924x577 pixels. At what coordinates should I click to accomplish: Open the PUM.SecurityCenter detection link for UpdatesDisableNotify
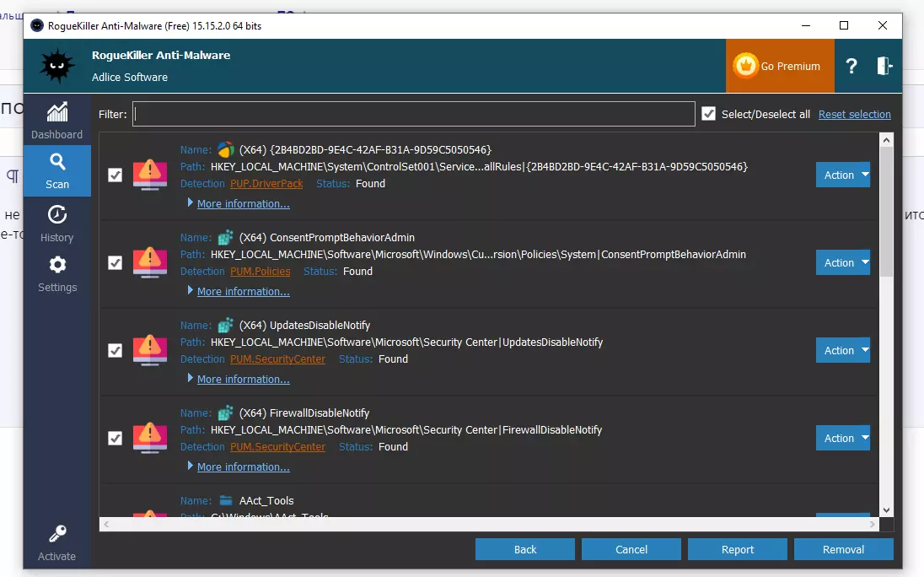(x=277, y=359)
